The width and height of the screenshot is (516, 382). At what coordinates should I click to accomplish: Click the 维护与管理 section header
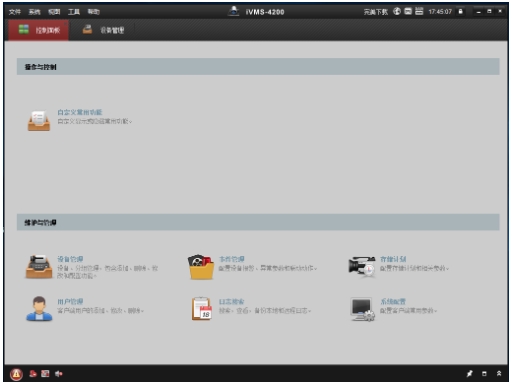[258, 222]
